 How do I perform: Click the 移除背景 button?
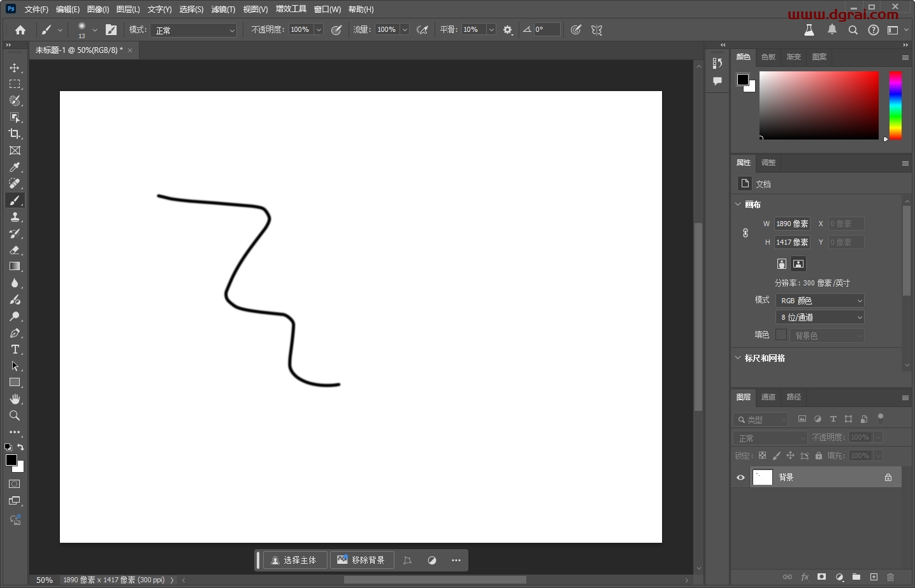tap(361, 560)
